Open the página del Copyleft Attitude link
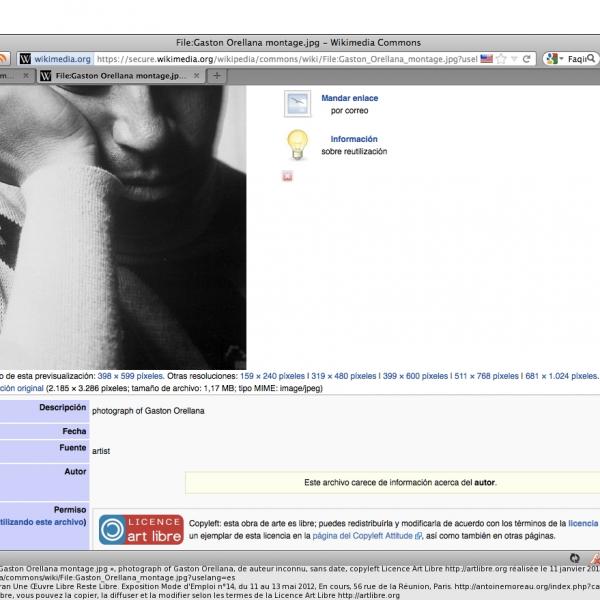Viewport: 600px width, 600px height. 367,536
